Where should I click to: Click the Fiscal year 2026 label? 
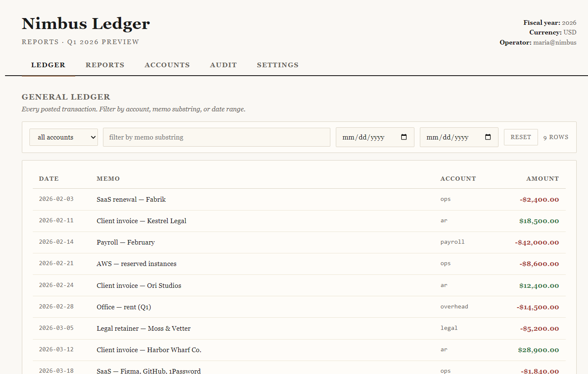550,23
